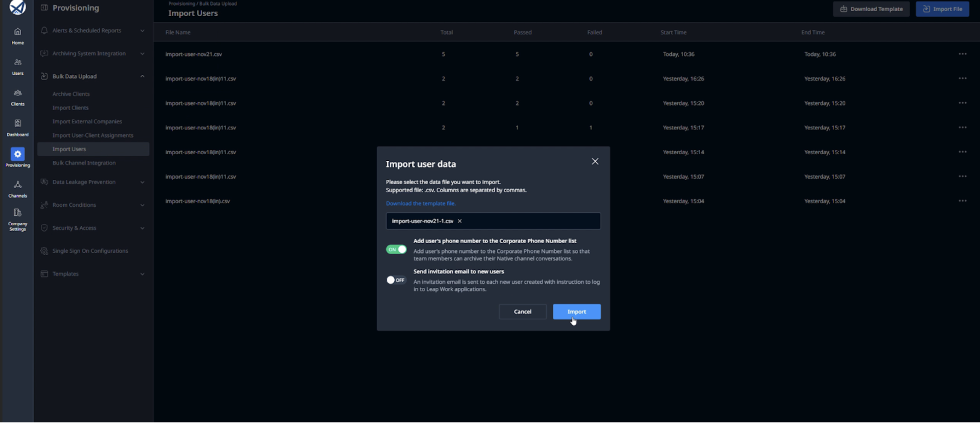This screenshot has width=980, height=423.
Task: Open more options for import-user-nov21.csv row
Action: (962, 54)
